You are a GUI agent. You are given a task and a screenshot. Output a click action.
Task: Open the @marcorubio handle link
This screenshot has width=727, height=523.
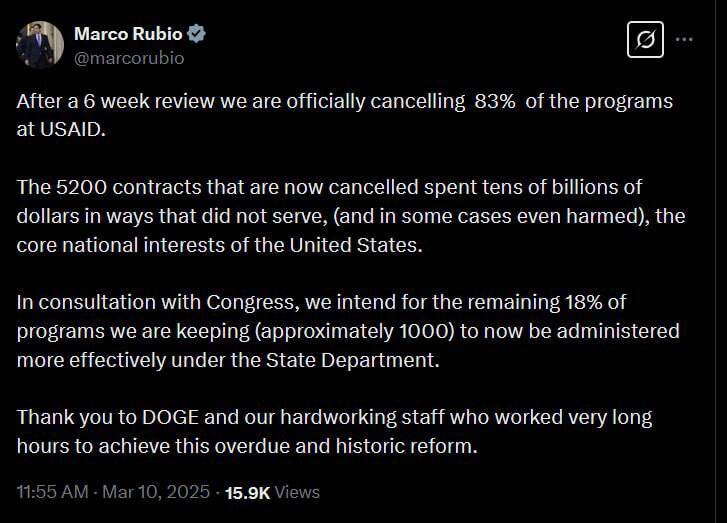tap(129, 57)
